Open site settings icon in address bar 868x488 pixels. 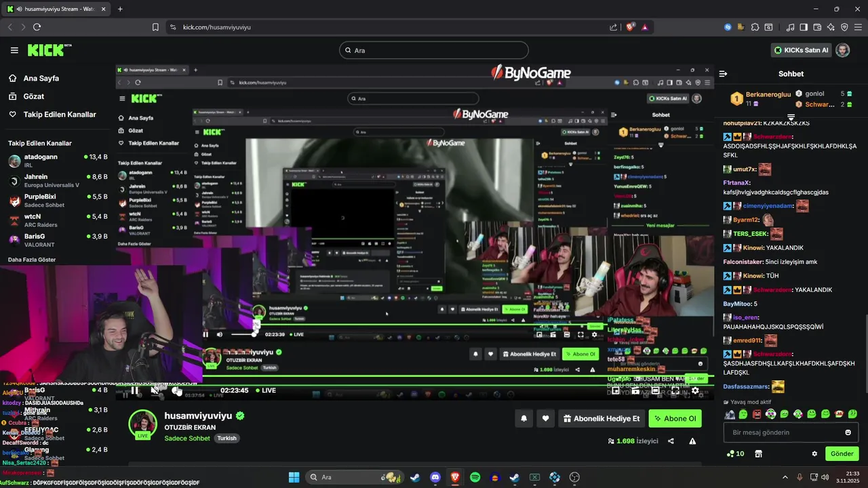coord(173,27)
